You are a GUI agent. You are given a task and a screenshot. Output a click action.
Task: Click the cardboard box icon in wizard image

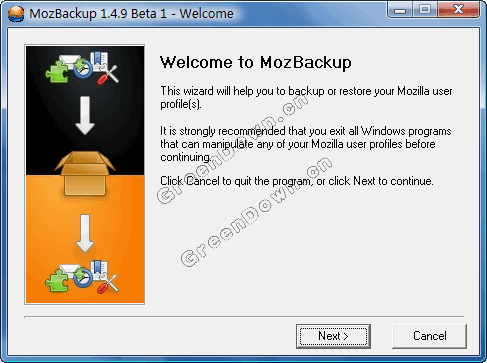click(x=85, y=173)
